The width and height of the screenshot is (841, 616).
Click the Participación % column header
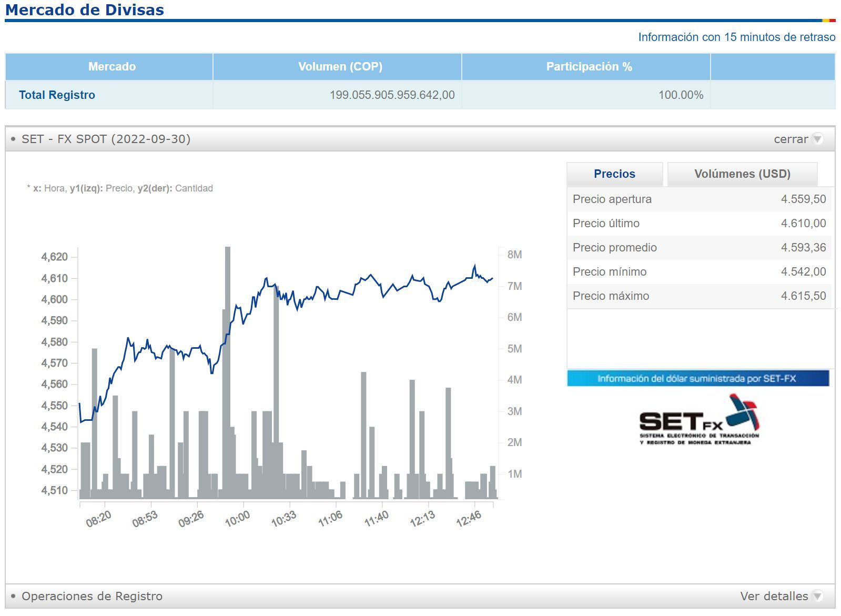[589, 67]
